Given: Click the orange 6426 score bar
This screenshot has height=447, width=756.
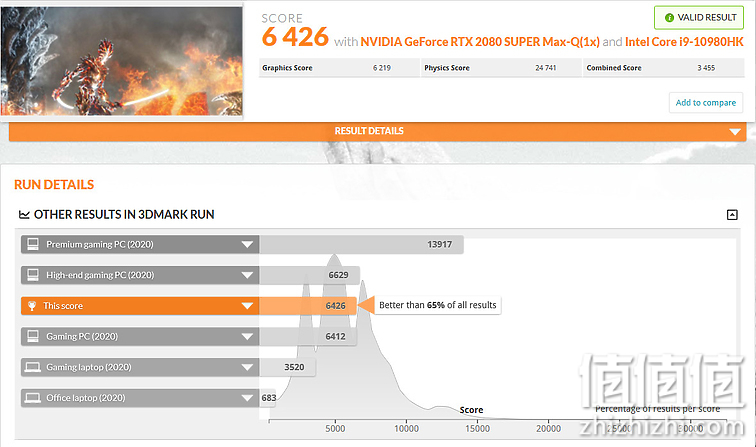Looking at the screenshot, I should [x=308, y=306].
